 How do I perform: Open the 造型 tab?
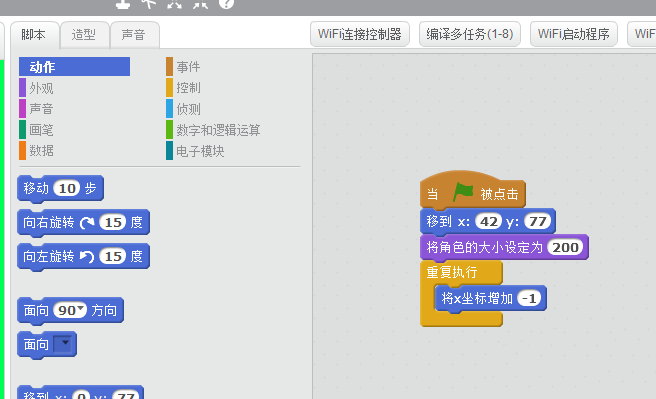point(84,35)
